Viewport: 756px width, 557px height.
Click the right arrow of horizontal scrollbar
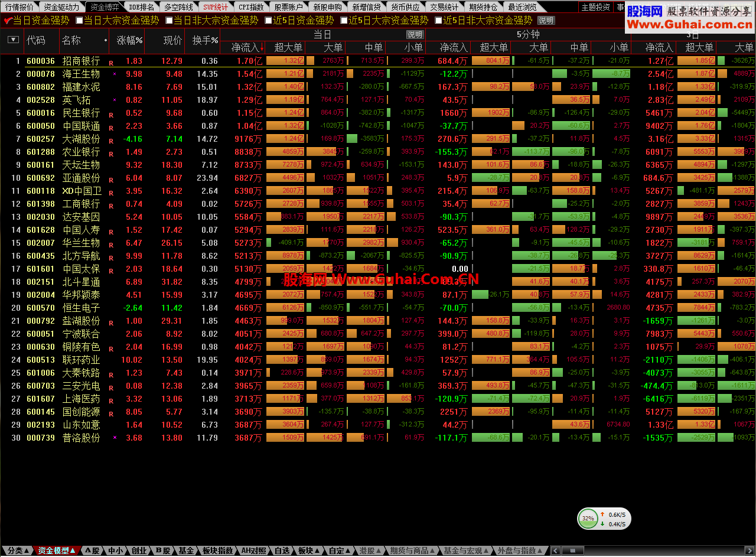(751, 551)
